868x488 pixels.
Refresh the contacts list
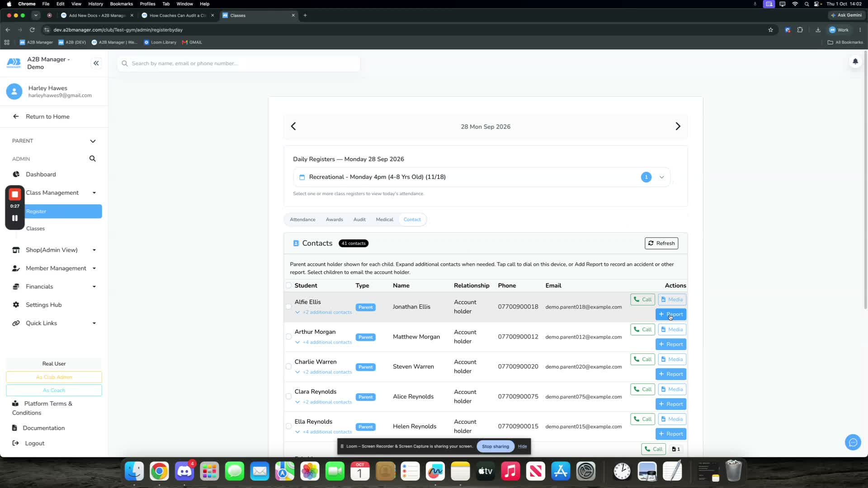[661, 243]
